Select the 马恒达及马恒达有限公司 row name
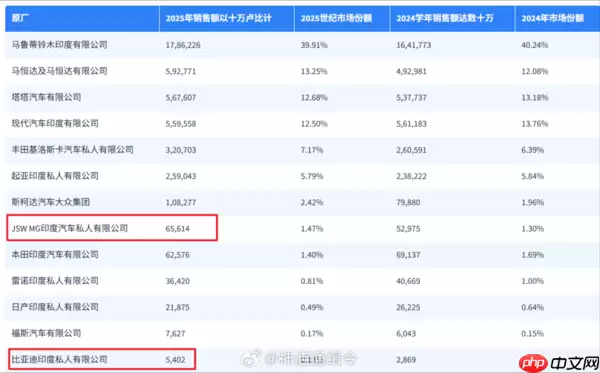The width and height of the screenshot is (600, 373). [59, 71]
